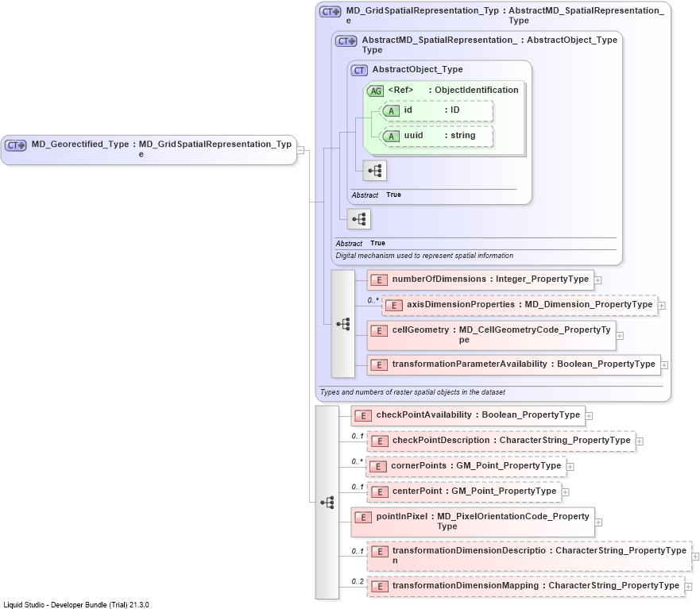Click the E icon of axisDimensionProperties
This screenshot has height=609, width=700.
(394, 306)
